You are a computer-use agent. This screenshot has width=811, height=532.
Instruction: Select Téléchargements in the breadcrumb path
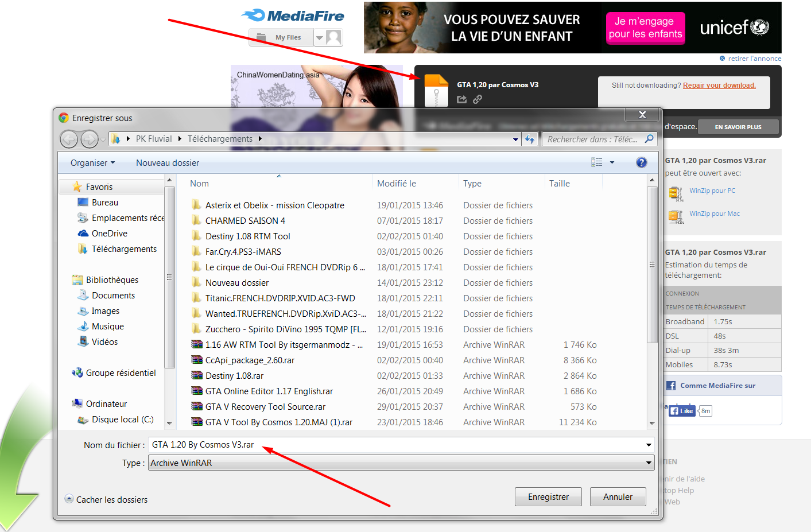coord(220,139)
